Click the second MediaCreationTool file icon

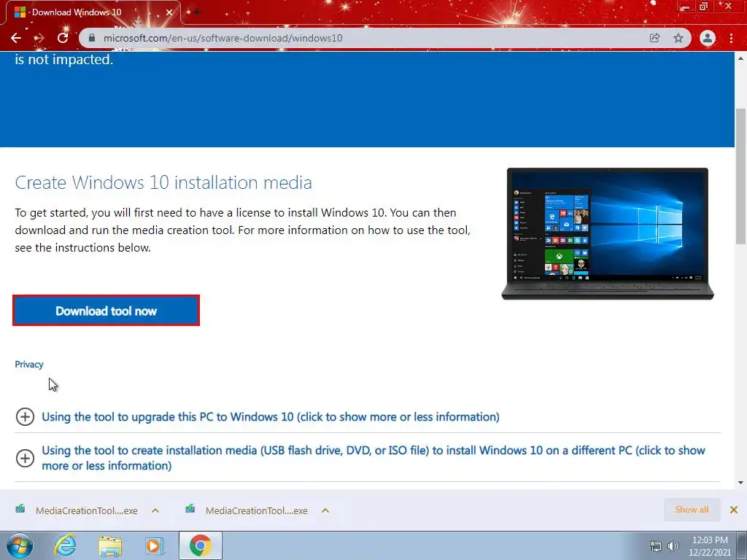[x=190, y=508]
